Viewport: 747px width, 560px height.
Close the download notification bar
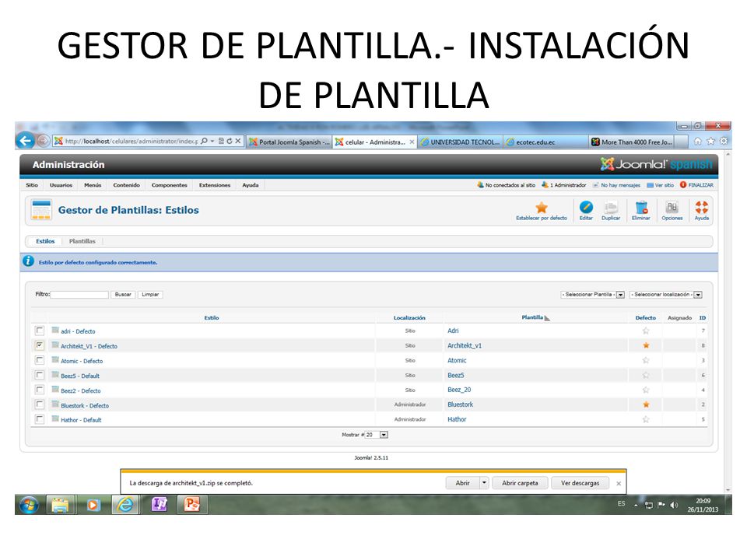coord(619,483)
